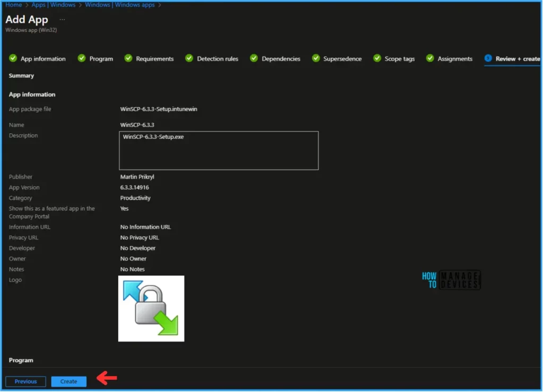Screen dimensions: 543x392
Task: Switch to the Program step
Action: [x=101, y=59]
